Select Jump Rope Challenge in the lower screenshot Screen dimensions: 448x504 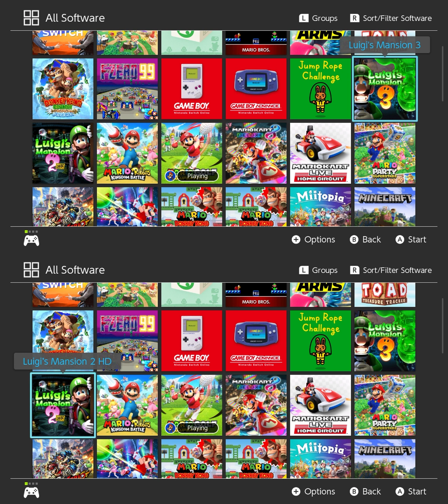[x=321, y=341]
